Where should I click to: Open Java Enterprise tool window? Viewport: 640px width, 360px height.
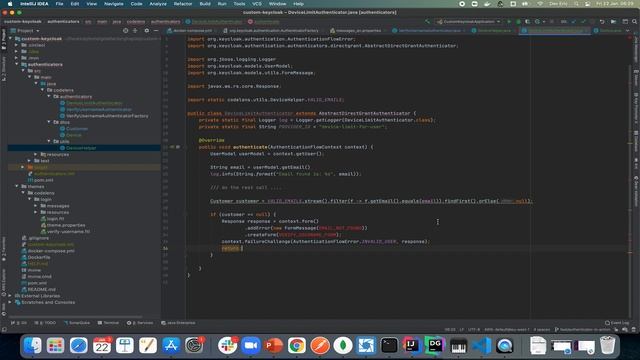(x=178, y=323)
